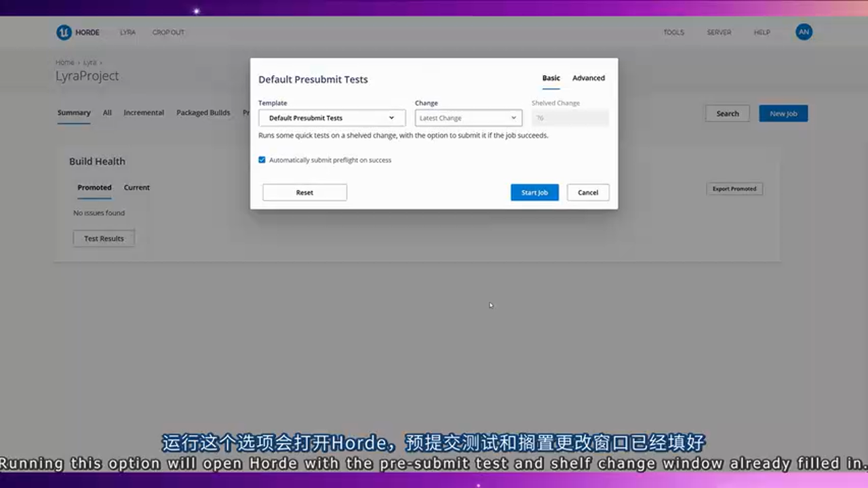The image size is (868, 488).
Task: Open the AN user avatar menu
Action: click(x=804, y=32)
